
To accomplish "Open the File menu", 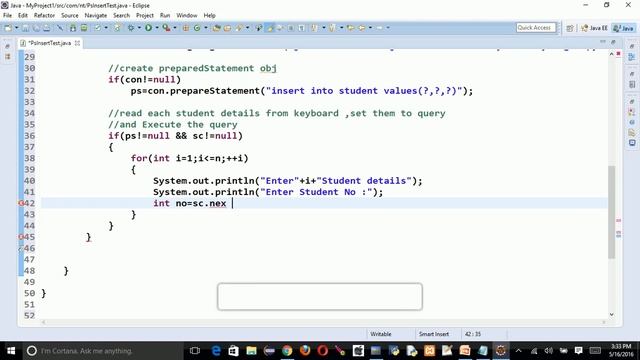I will pyautogui.click(x=7, y=15).
